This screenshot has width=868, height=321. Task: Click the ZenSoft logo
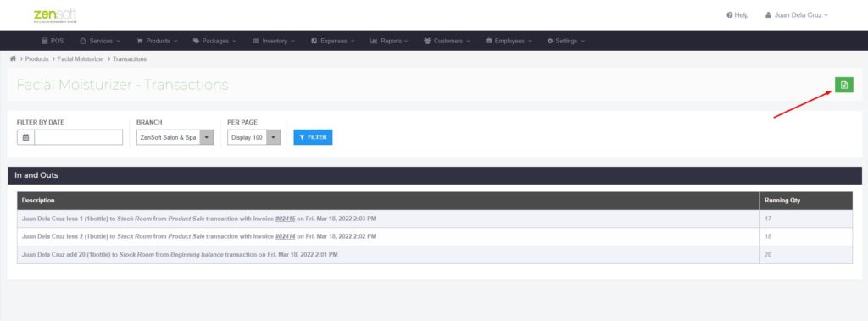click(x=55, y=15)
